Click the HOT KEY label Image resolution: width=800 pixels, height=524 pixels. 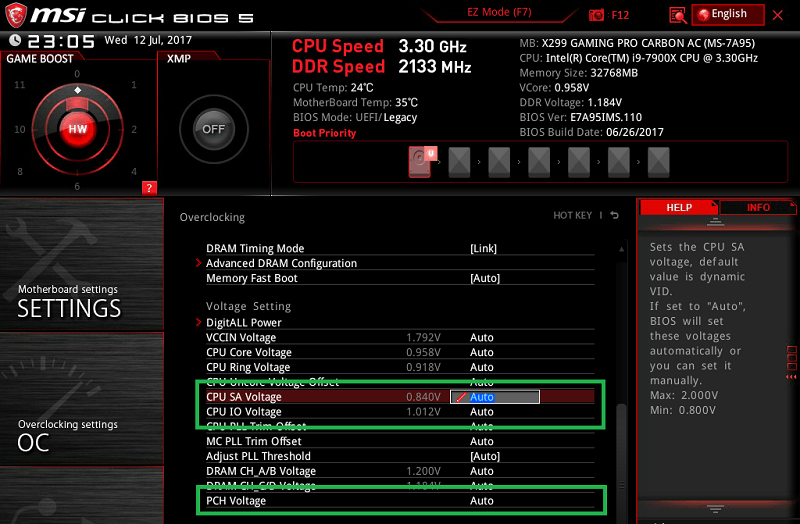point(572,215)
